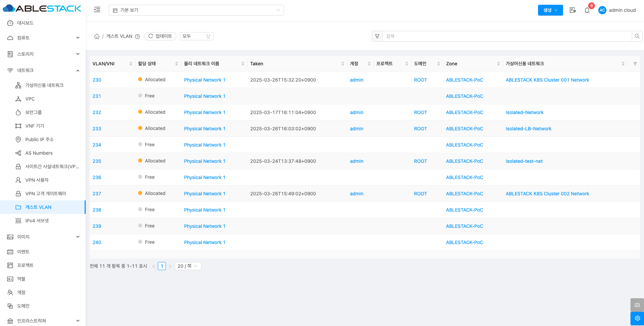Open the table column filter icon
Screen dimensions: 644x326
pos(635,64)
